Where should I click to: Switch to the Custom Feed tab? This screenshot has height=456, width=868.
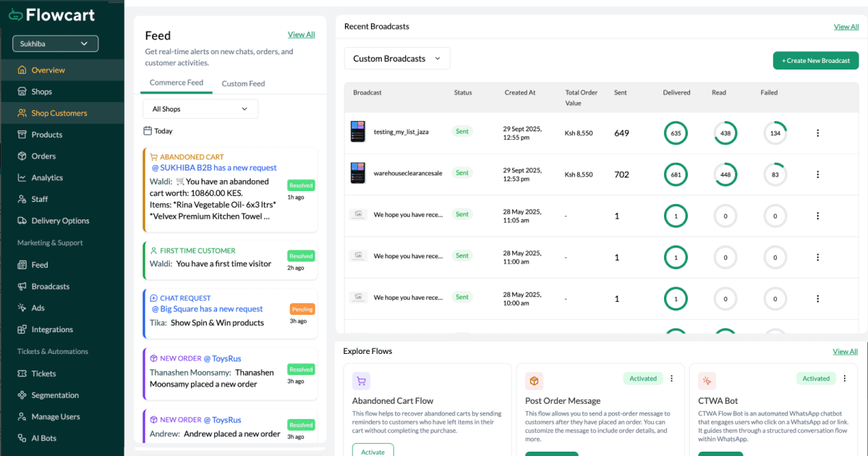pos(243,84)
